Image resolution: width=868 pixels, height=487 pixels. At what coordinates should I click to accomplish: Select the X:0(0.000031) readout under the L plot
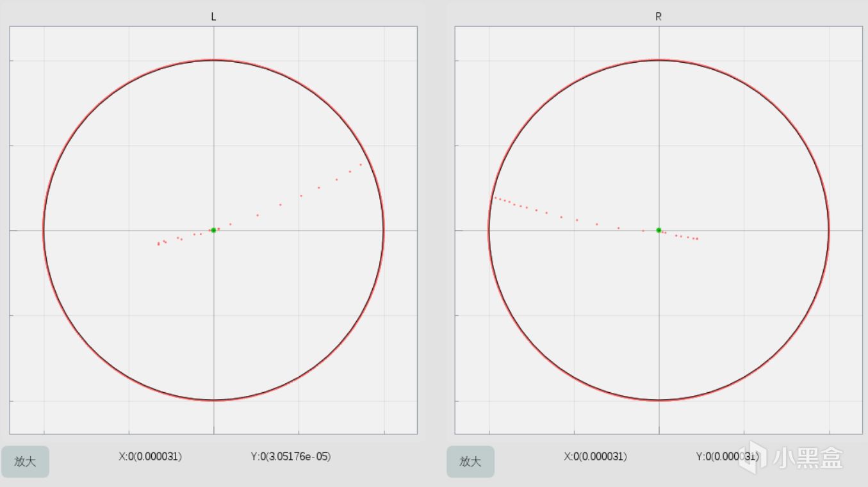point(150,457)
